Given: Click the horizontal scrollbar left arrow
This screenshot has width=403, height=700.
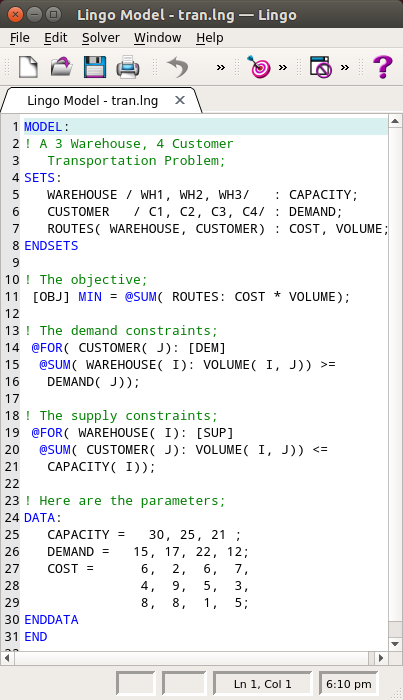Looking at the screenshot, I should pos(7,658).
